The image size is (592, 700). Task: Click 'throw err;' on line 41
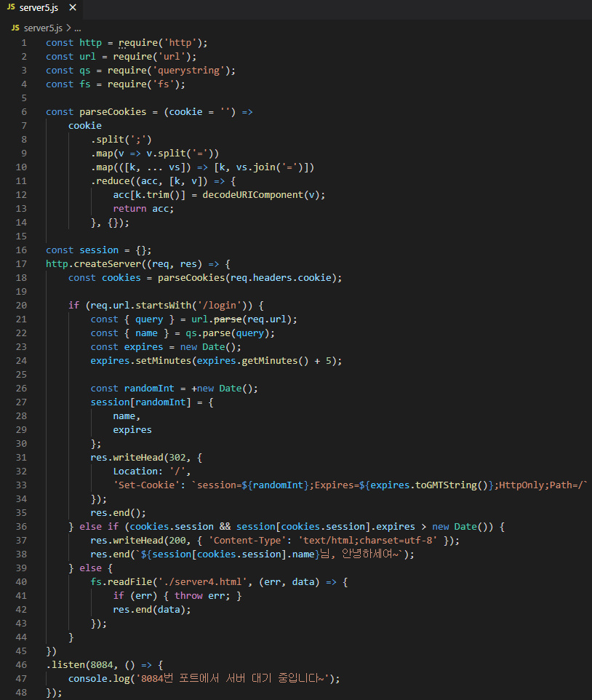[202, 597]
